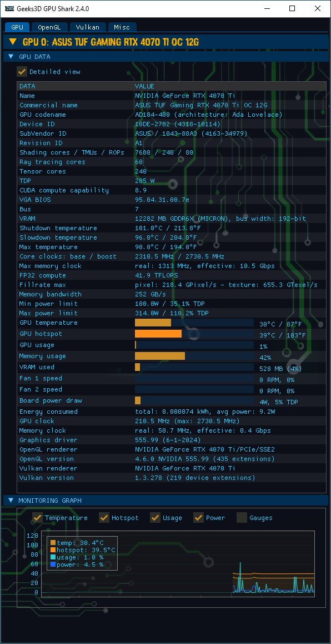Open the Vulkan tab
331x644 pixels.
tap(87, 27)
